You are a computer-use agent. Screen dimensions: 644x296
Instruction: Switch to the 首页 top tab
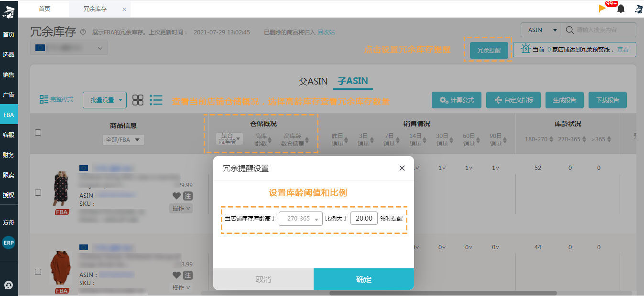coord(44,9)
